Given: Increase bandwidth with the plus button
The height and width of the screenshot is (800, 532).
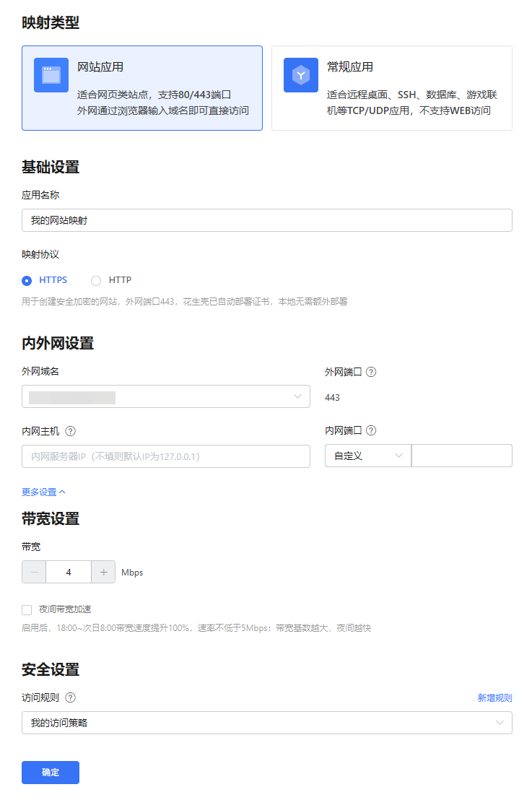Looking at the screenshot, I should [103, 572].
